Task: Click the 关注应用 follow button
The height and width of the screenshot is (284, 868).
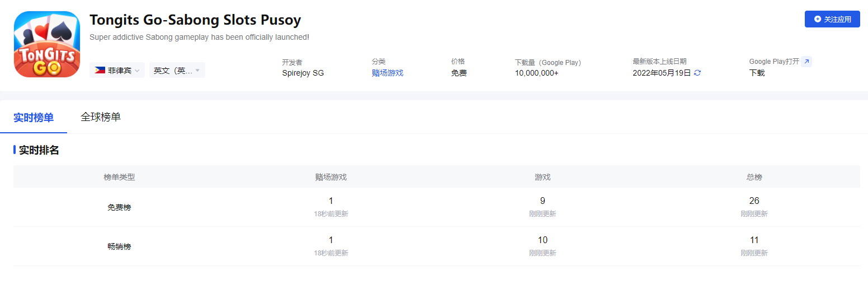Action: pos(832,19)
